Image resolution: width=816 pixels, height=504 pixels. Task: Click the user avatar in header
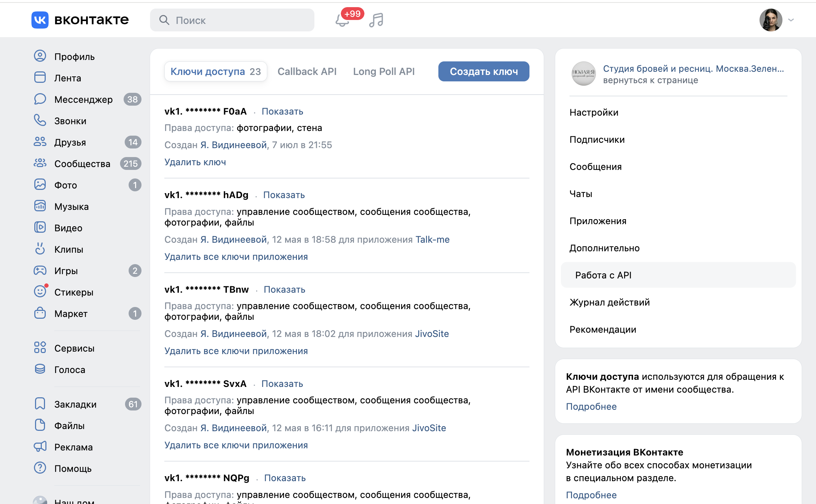[x=771, y=20]
